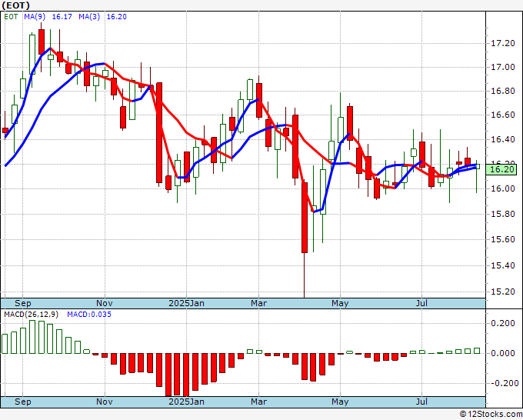Select the 16.80 price axis label
The width and height of the screenshot is (523, 420).
pyautogui.click(x=502, y=91)
